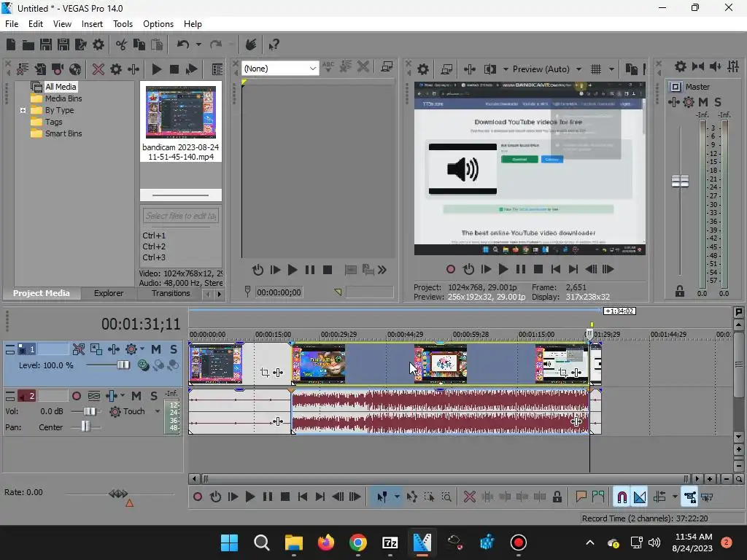
Task: Click the Save project icon
Action: (46, 44)
